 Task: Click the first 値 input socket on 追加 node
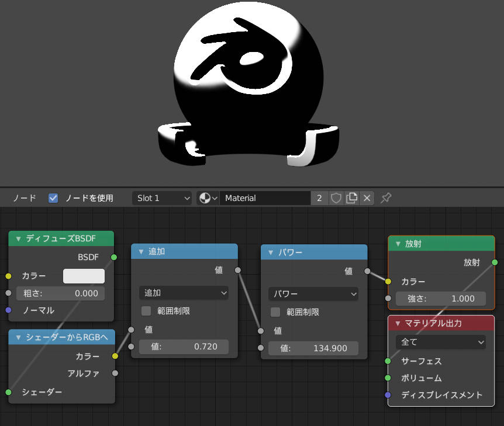[x=131, y=330]
